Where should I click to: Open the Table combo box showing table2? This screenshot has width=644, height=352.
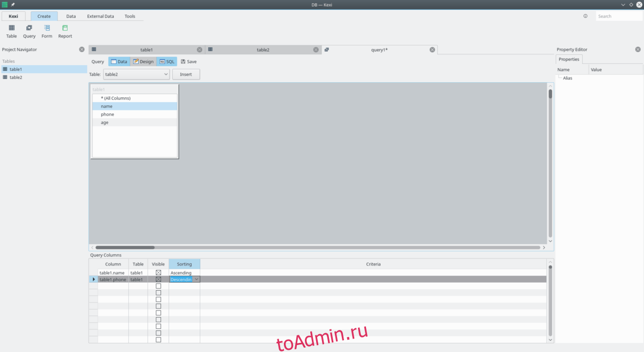pyautogui.click(x=136, y=74)
